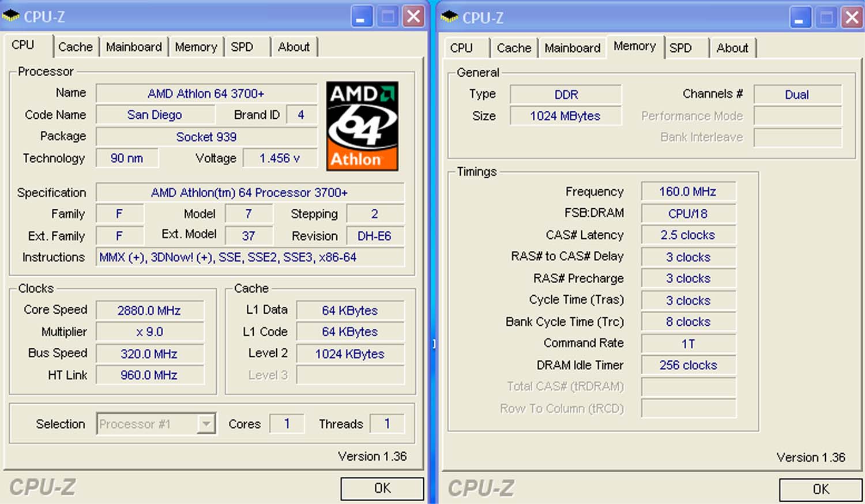Click the RAS# Precharge 3 clocks value
Viewport: 865px width, 504px height.
pyautogui.click(x=689, y=279)
